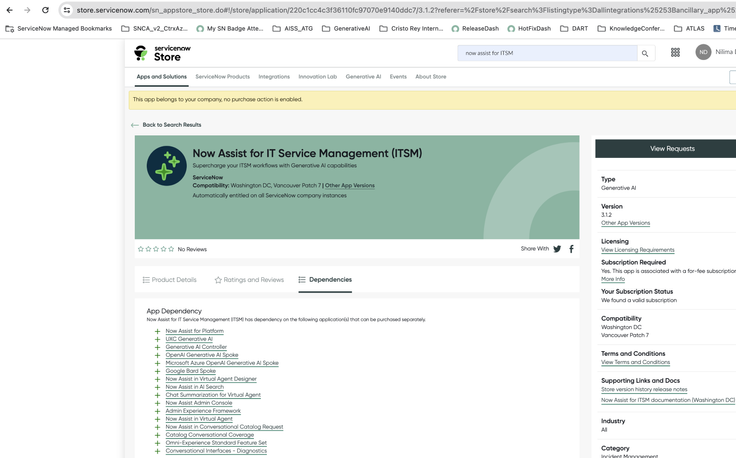Open the Generative AI navigation tab
This screenshot has height=458, width=736.
363,76
